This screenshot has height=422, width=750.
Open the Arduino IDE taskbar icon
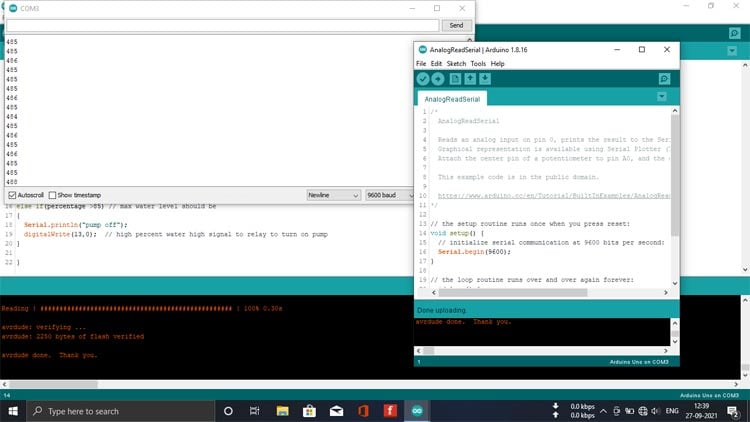tap(416, 411)
